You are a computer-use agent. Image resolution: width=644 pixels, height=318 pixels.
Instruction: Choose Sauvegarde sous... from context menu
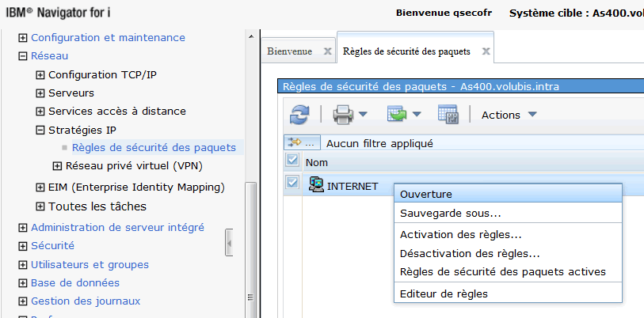point(508,214)
